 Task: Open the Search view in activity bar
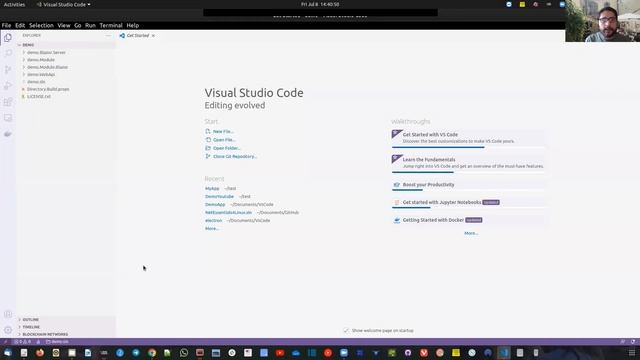[8, 53]
